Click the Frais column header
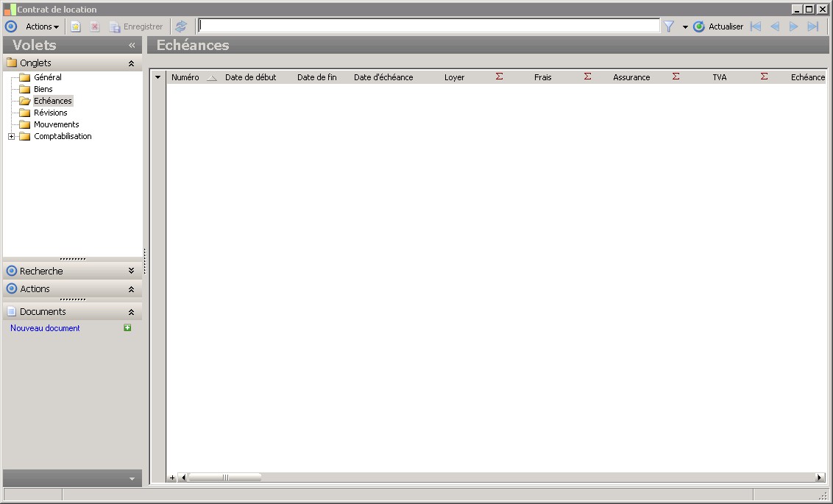The width and height of the screenshot is (833, 504). pyautogui.click(x=543, y=77)
